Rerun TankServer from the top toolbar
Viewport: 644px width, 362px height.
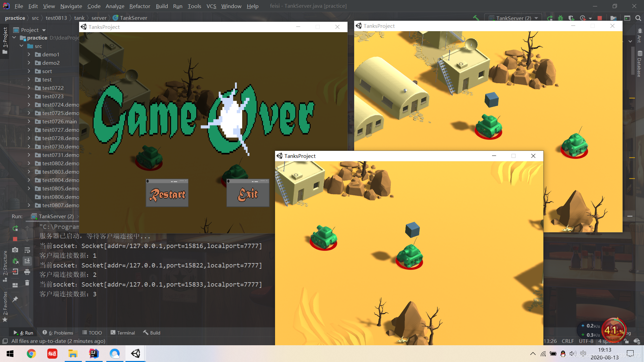(550, 18)
